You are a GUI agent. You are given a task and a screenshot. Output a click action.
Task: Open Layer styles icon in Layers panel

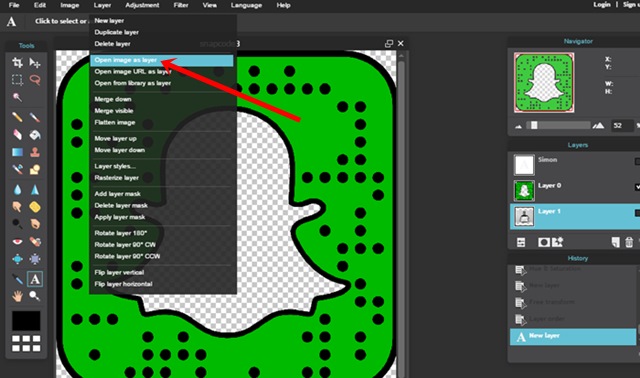pos(558,242)
